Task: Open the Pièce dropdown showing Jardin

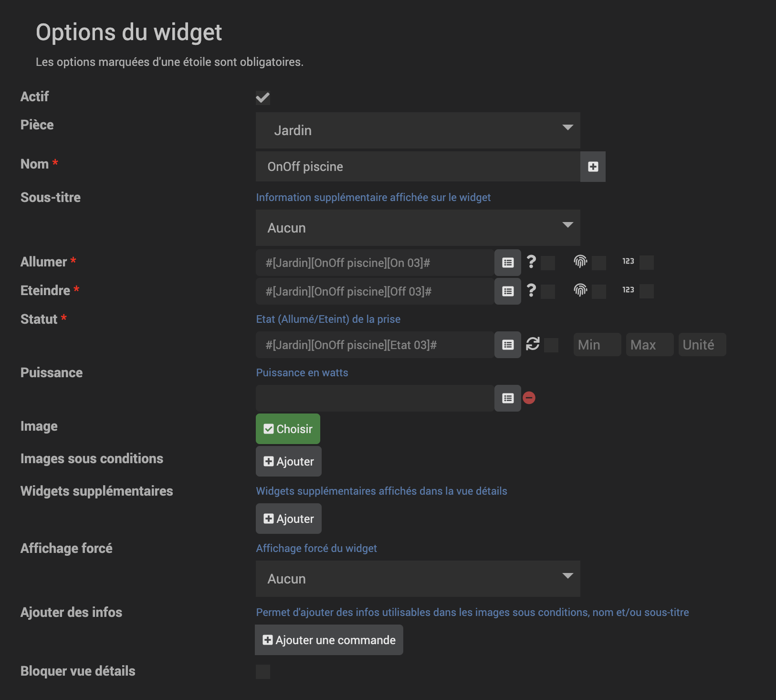Action: [418, 130]
